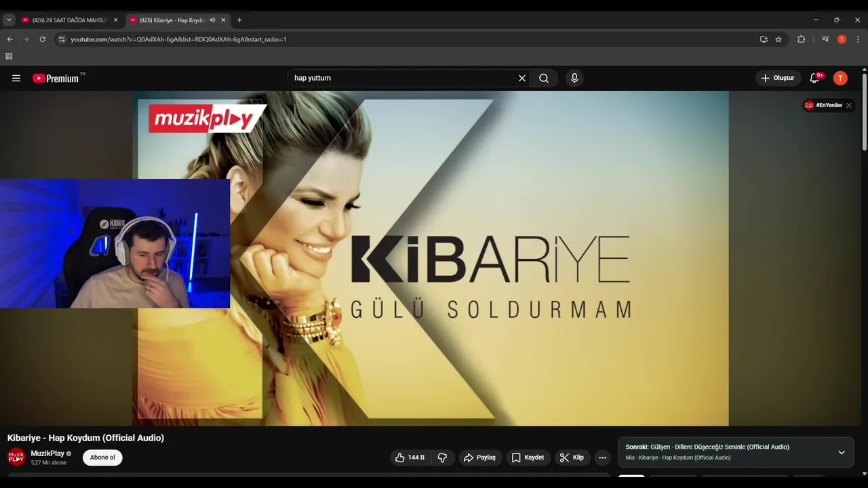The width and height of the screenshot is (868, 488).
Task: Clear the search text with the X icon
Action: 522,78
